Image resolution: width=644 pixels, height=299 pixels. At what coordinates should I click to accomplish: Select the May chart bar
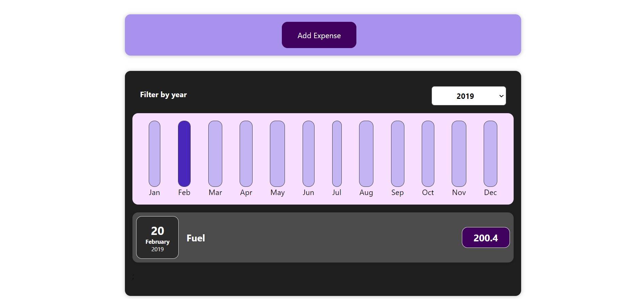277,154
